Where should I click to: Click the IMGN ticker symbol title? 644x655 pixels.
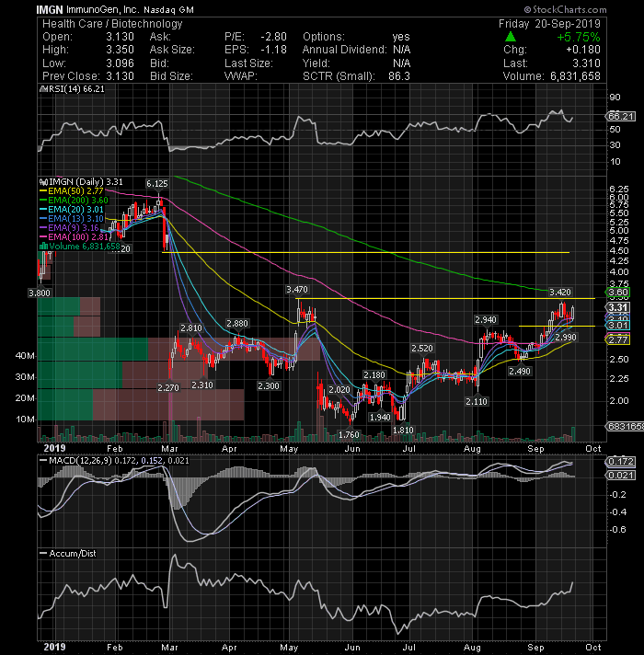[50, 9]
